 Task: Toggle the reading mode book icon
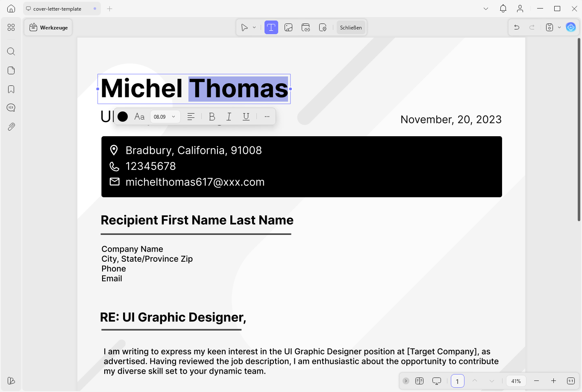pos(419,381)
